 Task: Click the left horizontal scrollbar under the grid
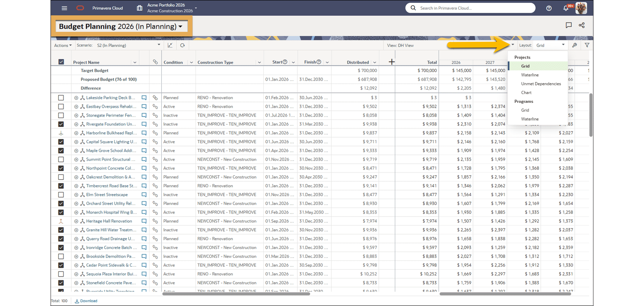(236, 294)
